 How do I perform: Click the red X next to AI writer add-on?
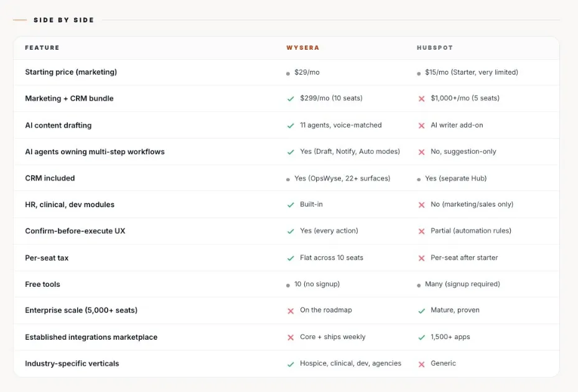point(421,126)
